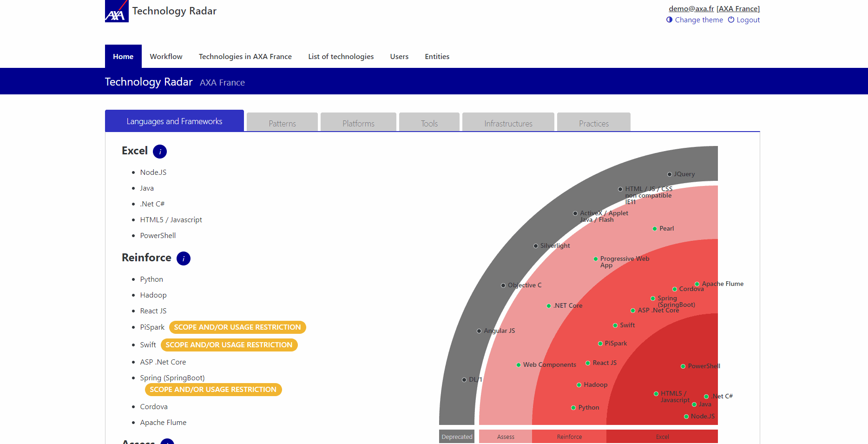Switch to the Infrastructures tab
The width and height of the screenshot is (868, 444).
click(x=508, y=123)
